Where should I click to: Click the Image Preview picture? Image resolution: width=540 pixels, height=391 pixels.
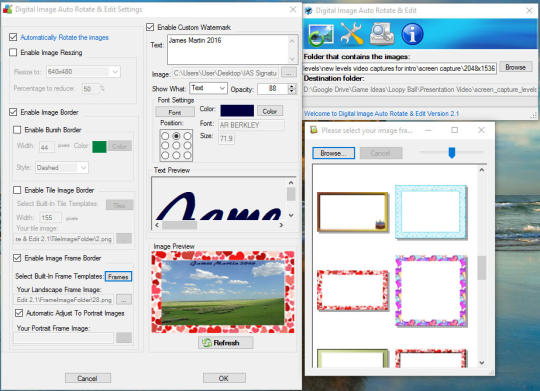(x=223, y=292)
